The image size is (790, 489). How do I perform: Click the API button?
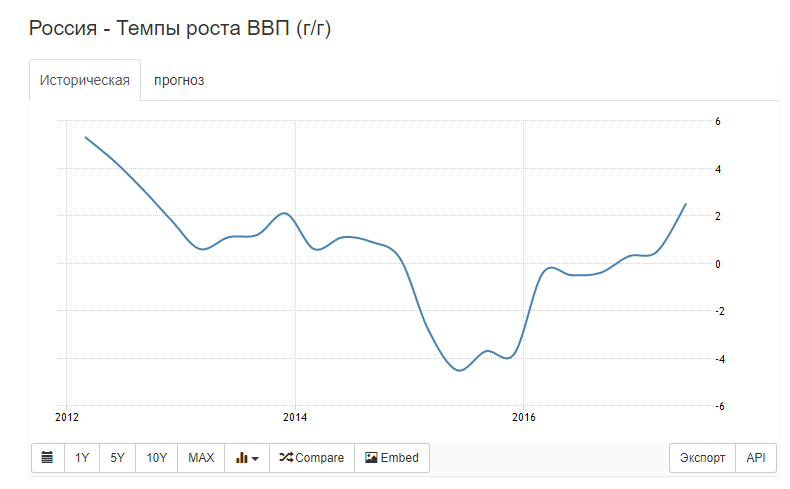pyautogui.click(x=756, y=458)
